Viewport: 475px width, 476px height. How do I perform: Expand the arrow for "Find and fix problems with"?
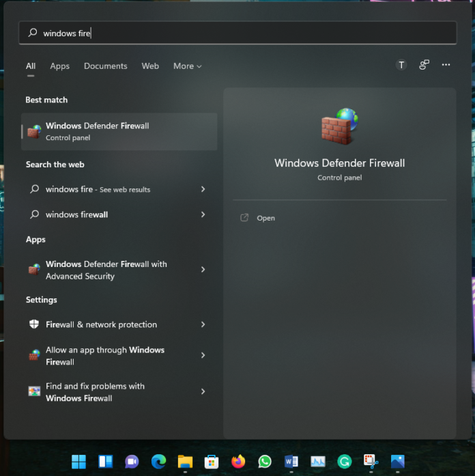(203, 391)
